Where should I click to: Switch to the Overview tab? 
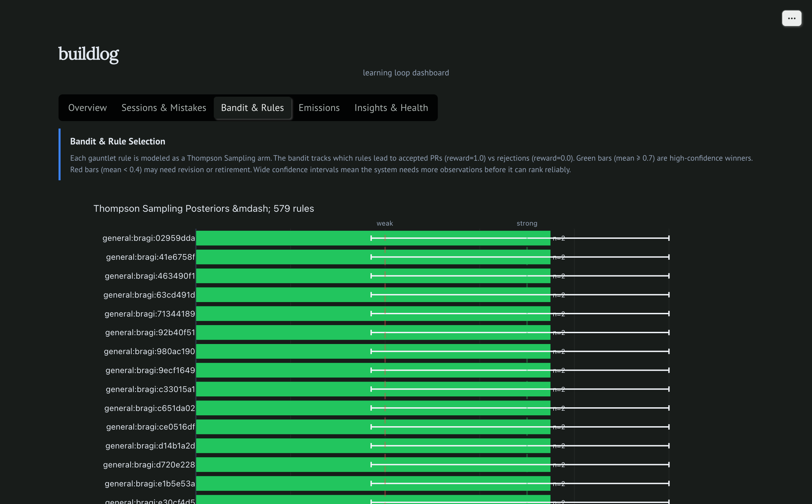87,108
